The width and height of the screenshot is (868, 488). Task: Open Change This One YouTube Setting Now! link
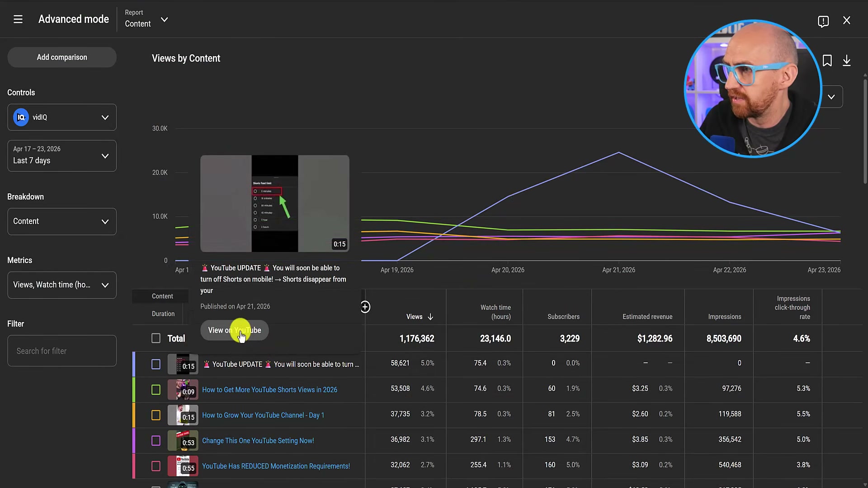point(258,441)
